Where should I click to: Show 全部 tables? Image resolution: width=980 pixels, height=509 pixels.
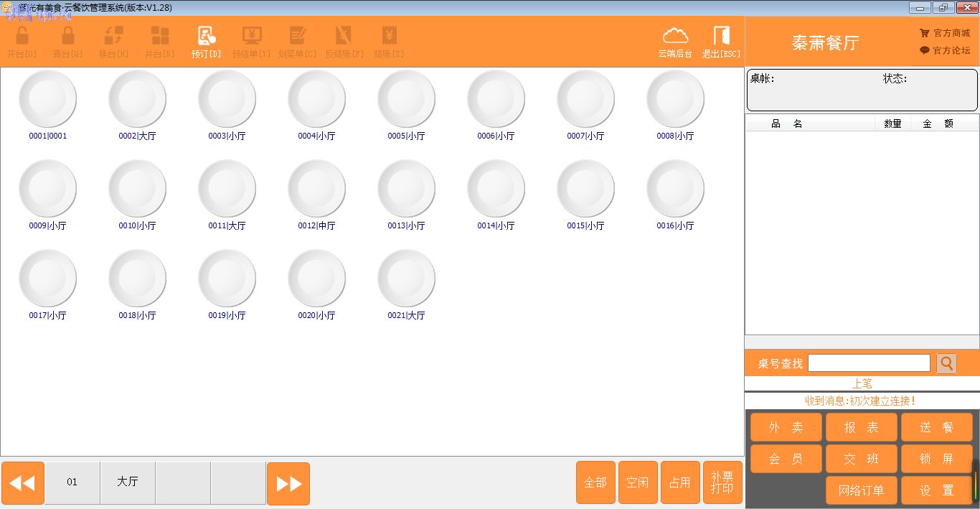(595, 482)
